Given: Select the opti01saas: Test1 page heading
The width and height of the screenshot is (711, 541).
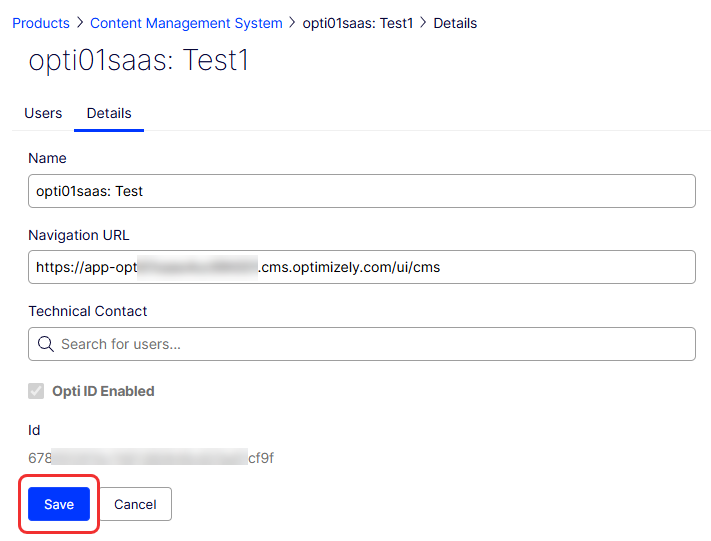Looking at the screenshot, I should 139,60.
